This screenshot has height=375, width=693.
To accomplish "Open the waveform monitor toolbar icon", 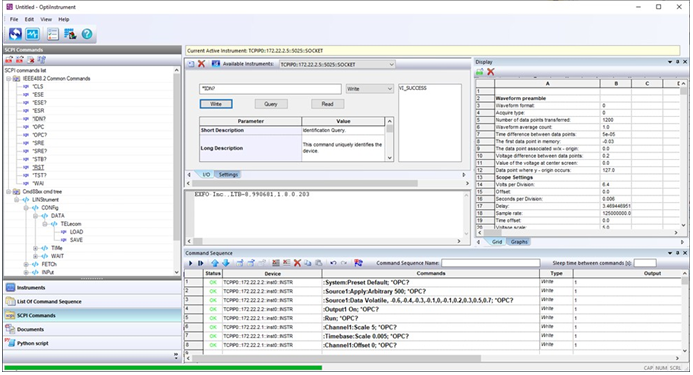I will tap(32, 34).
